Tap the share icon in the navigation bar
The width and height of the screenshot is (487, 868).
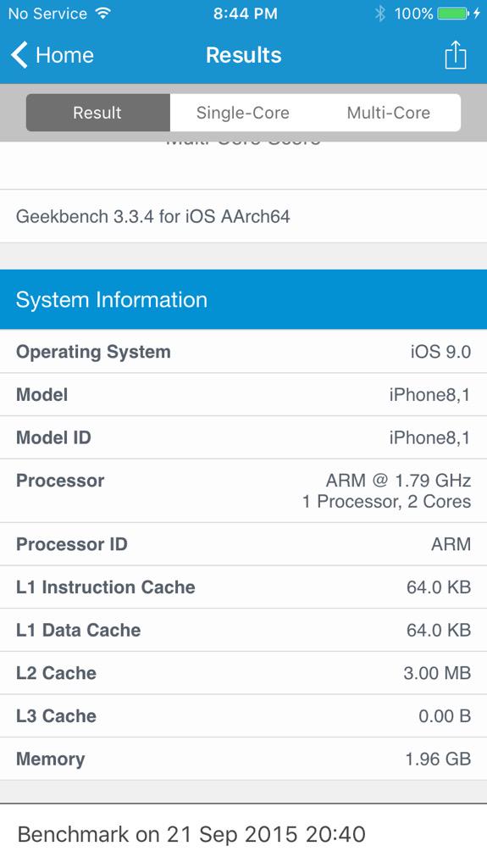[456, 55]
